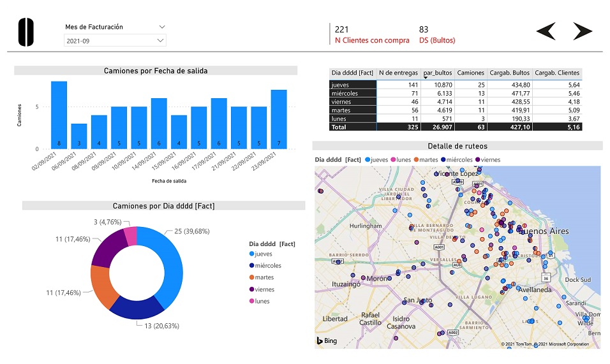Click jueves in map legend
The image size is (610, 364).
point(376,159)
